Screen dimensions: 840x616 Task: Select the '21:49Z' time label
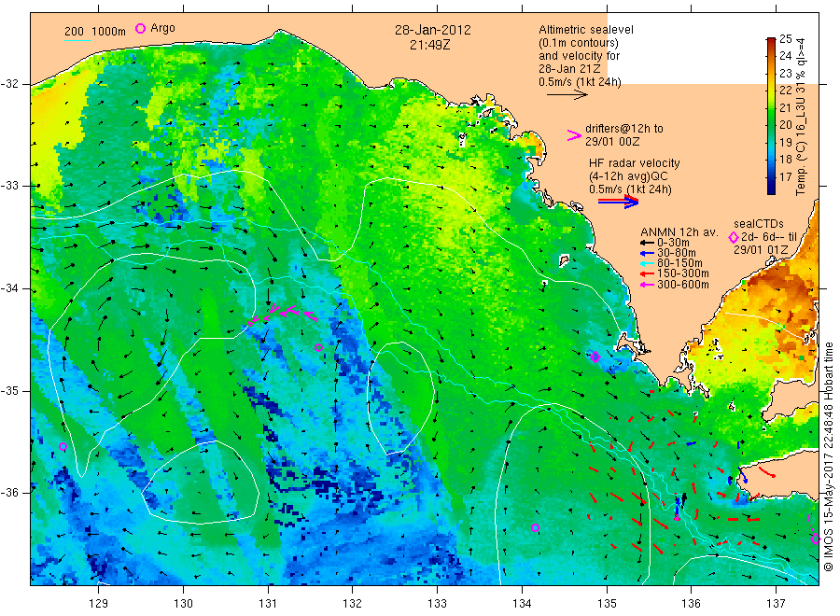pos(429,45)
